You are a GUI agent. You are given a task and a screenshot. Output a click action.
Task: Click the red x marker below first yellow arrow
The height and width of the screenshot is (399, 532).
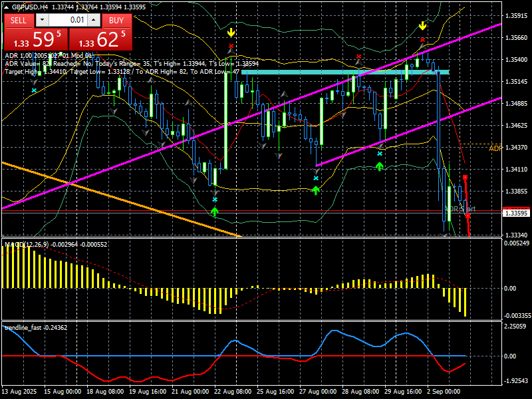tap(231, 46)
